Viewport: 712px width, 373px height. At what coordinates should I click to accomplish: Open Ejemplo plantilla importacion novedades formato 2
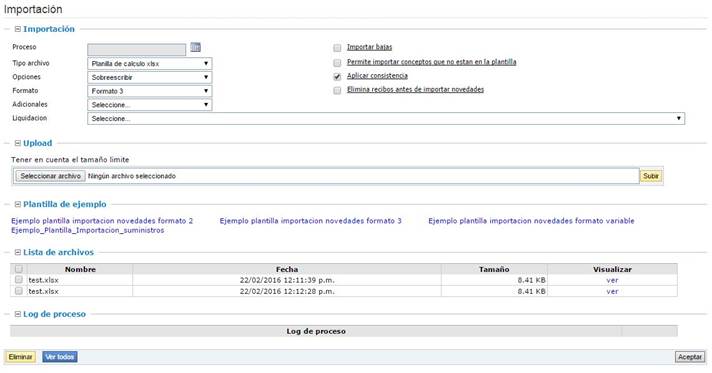click(x=102, y=221)
